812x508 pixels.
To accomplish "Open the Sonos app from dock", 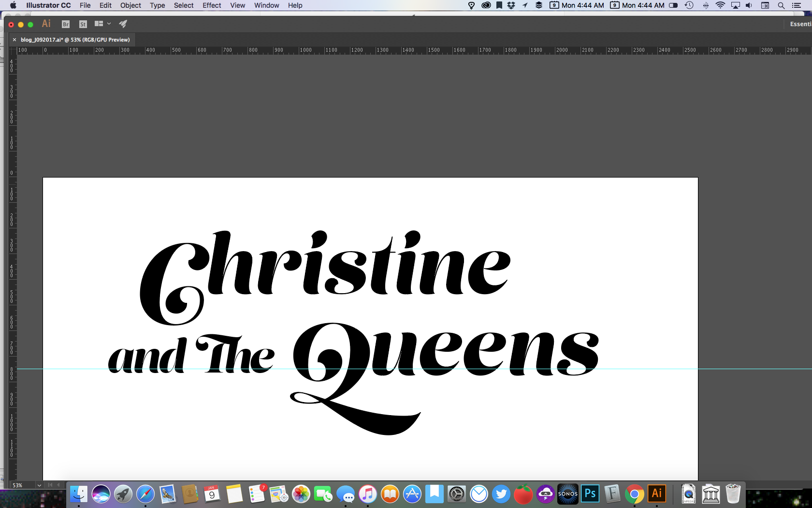I will point(568,494).
